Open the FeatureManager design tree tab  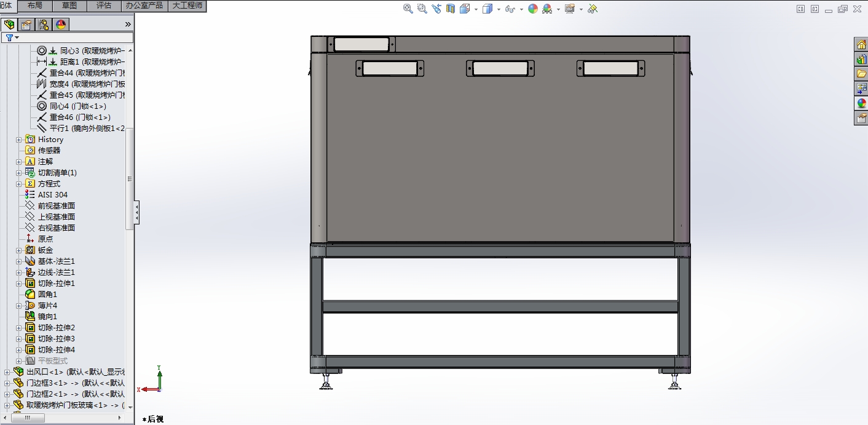9,25
